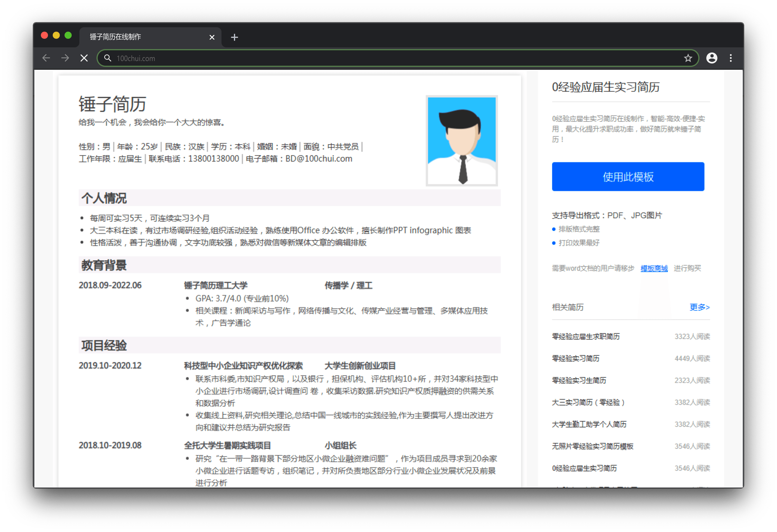Click the sidebar heading 0经验应届生实习简历
Viewport: 777px width, 532px height.
[606, 87]
